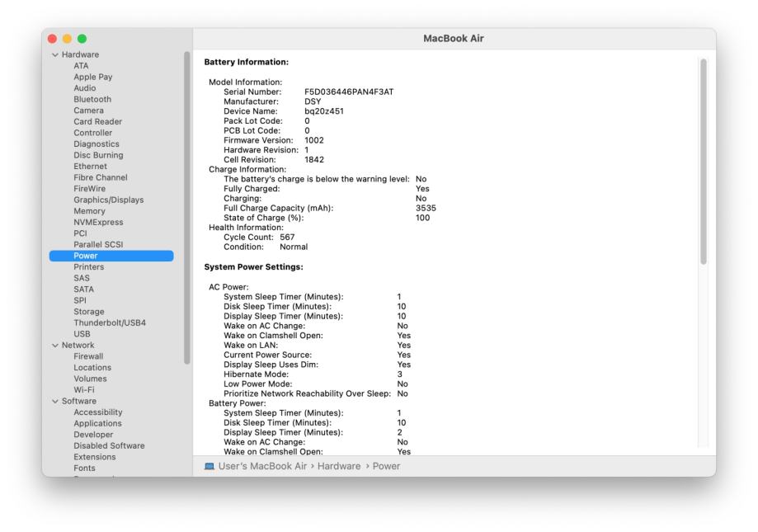Open Card Reader details
This screenshot has width=758, height=532.
(x=97, y=121)
